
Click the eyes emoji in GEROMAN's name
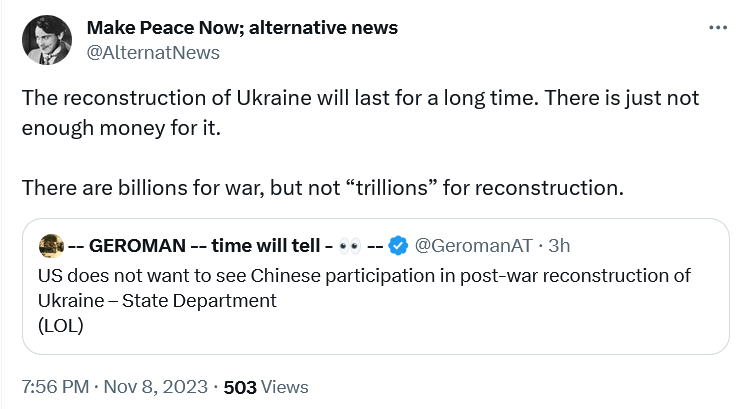click(x=351, y=245)
